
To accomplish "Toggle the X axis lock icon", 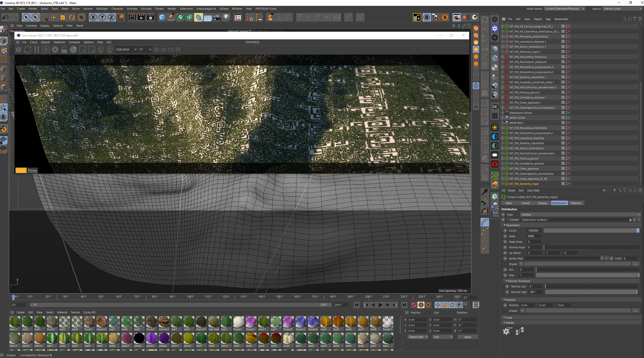I will pos(93,17).
